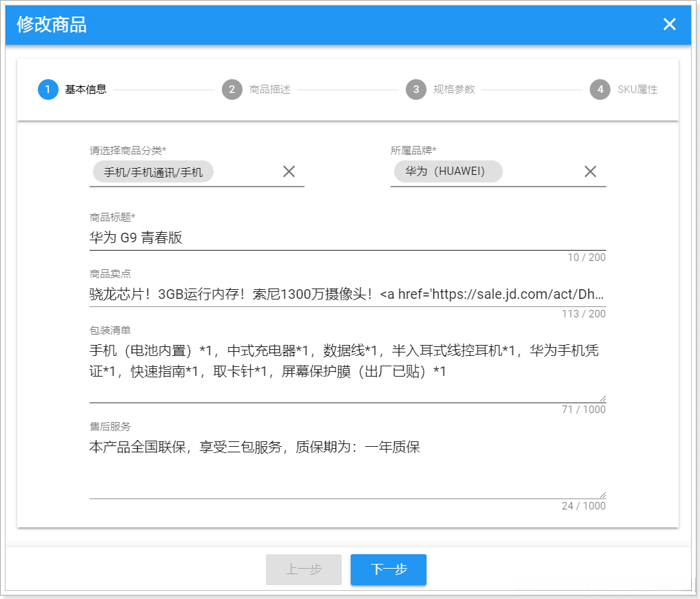Click the resize grip on 售后服务 textarea
The width and height of the screenshot is (700, 599).
[602, 493]
